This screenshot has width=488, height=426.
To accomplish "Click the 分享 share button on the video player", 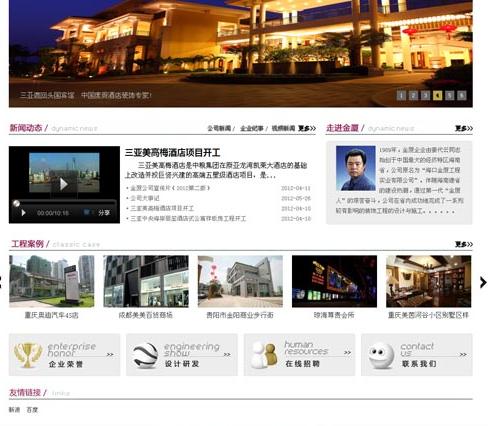I will coord(104,213).
